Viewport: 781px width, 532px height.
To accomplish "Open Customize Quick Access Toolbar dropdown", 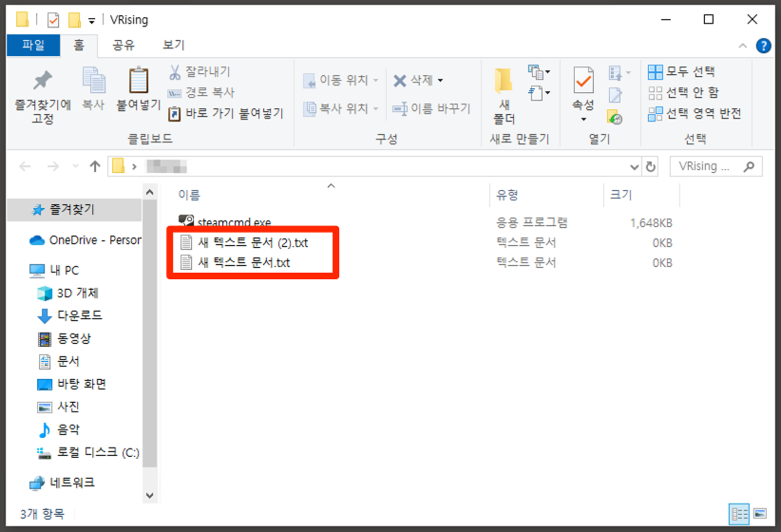I will pyautogui.click(x=91, y=21).
